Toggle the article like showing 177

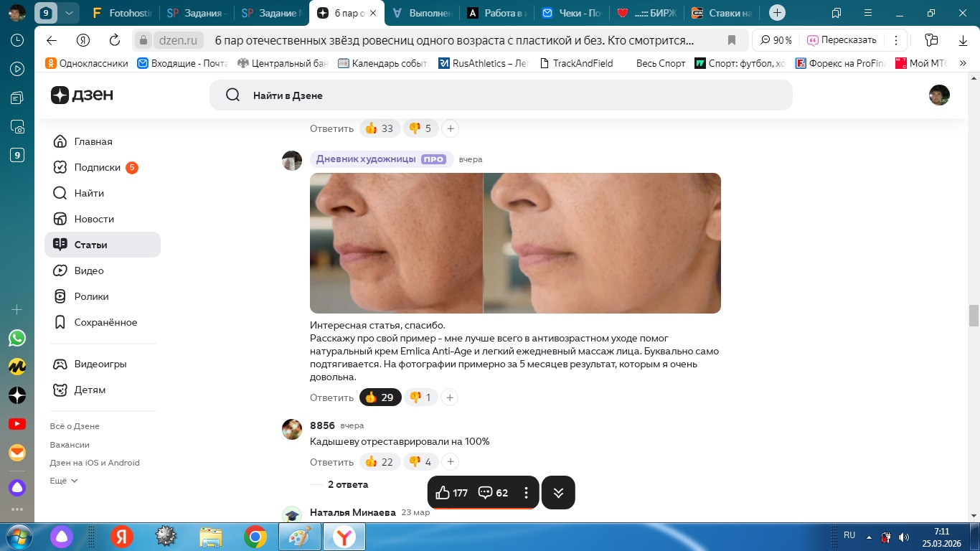coord(451,493)
